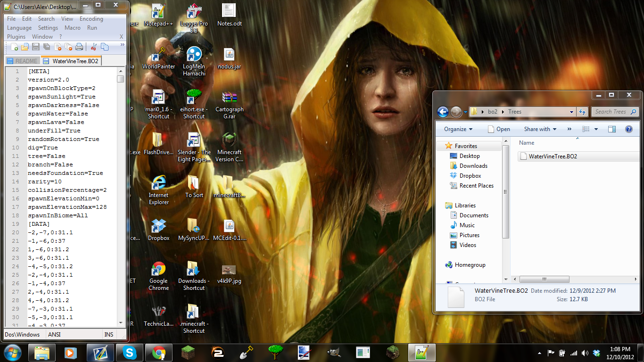Click the line rarity=10 in the editor
Image resolution: width=644 pixels, height=362 pixels.
(x=44, y=181)
